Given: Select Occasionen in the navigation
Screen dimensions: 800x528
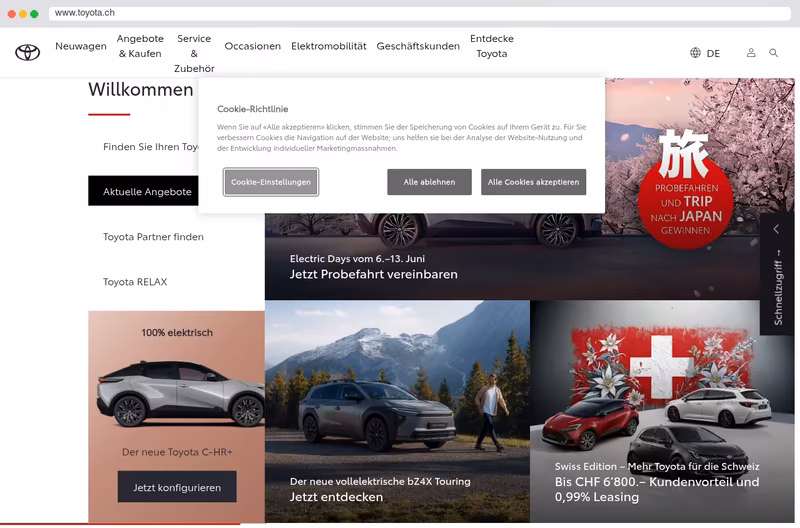Looking at the screenshot, I should tap(253, 46).
